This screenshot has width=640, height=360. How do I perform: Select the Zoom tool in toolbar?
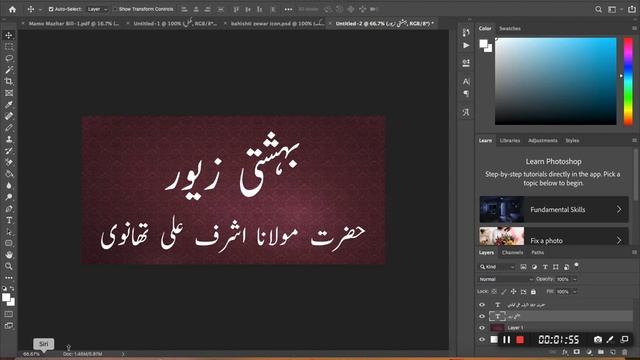click(x=9, y=266)
